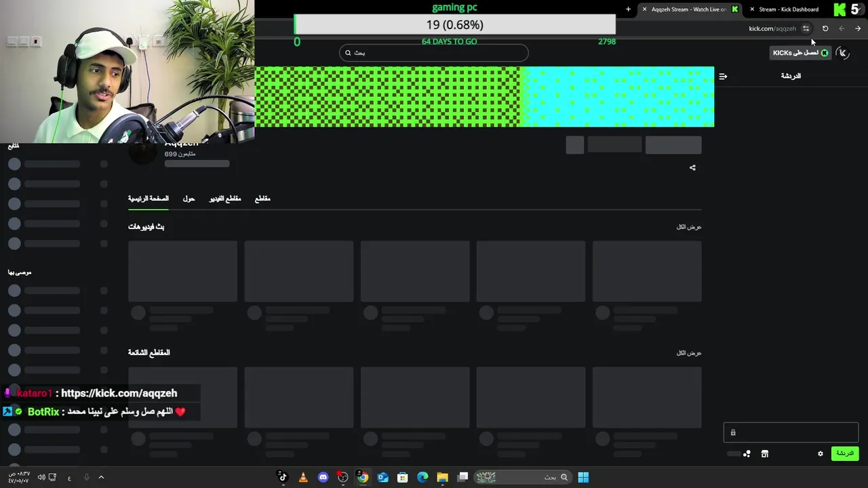868x488 pixels.
Task: Open Task View on the taskbar
Action: click(x=462, y=477)
